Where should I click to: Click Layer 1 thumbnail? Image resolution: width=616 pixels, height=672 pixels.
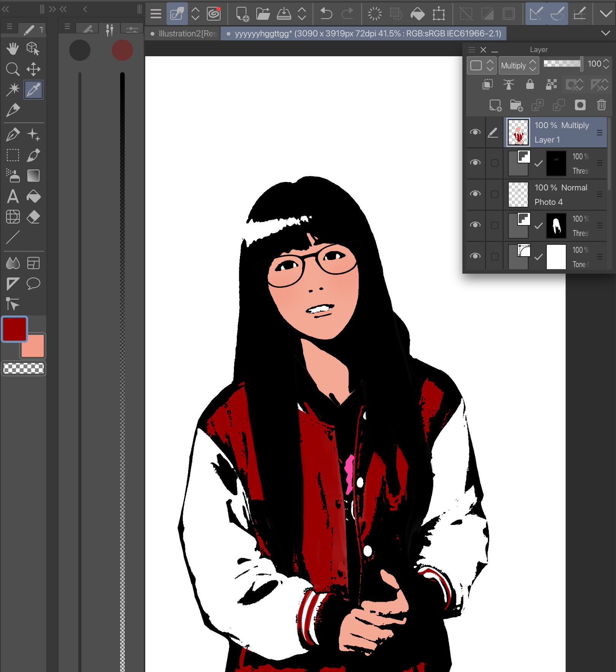pyautogui.click(x=518, y=132)
